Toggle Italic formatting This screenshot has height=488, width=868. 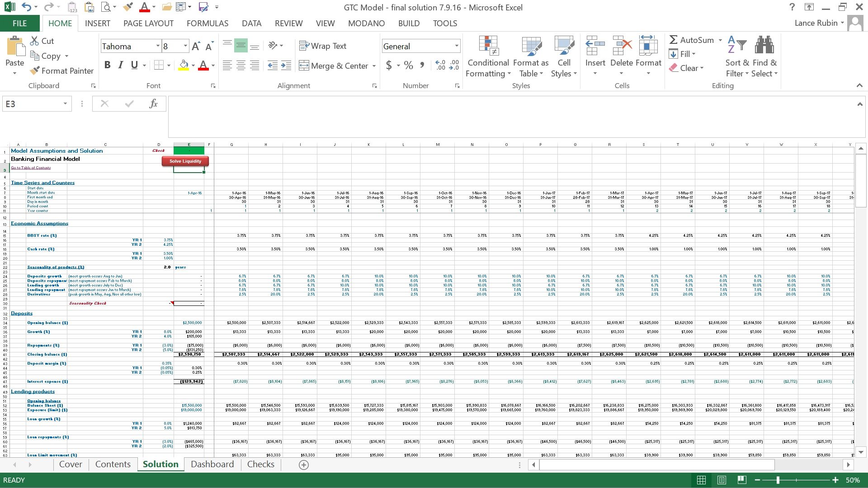[121, 65]
